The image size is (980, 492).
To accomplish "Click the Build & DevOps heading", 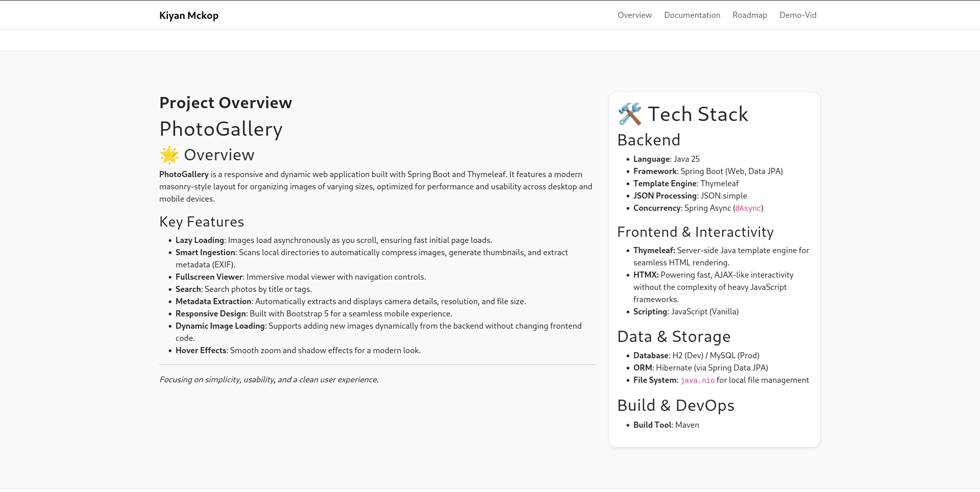I will point(675,406).
